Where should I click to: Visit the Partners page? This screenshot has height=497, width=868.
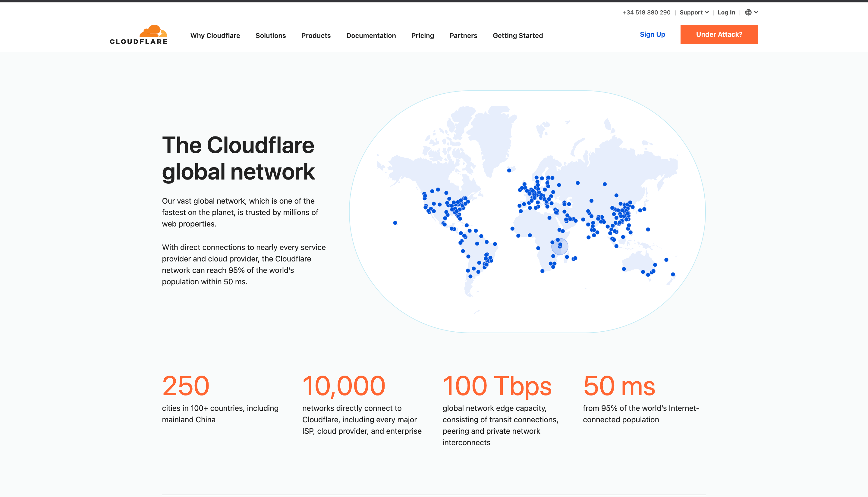[x=463, y=36]
